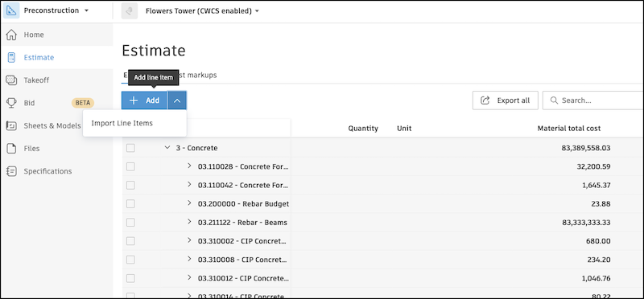
Task: Collapse the Add button chevron dropdown
Action: click(x=177, y=100)
